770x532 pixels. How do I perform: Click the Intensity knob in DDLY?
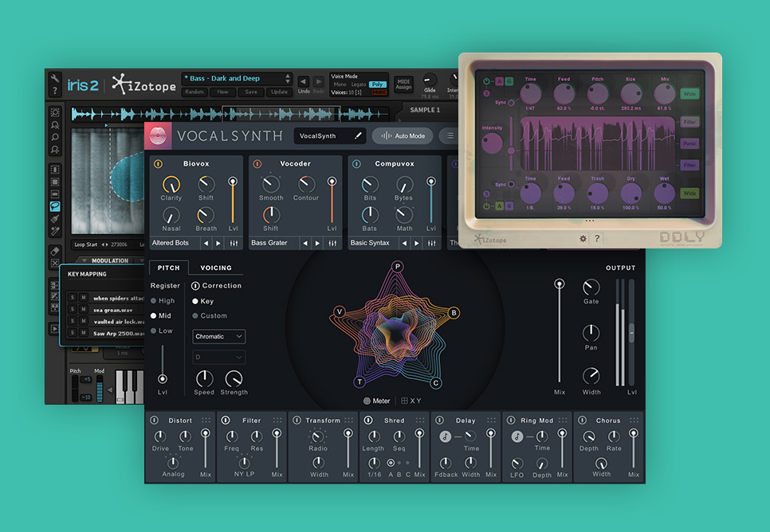pos(492,143)
